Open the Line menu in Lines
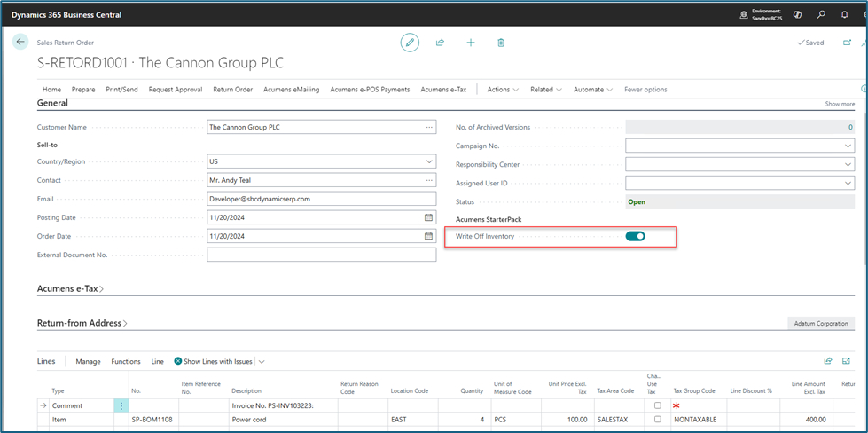Viewport: 868px width, 433px height. [x=157, y=361]
